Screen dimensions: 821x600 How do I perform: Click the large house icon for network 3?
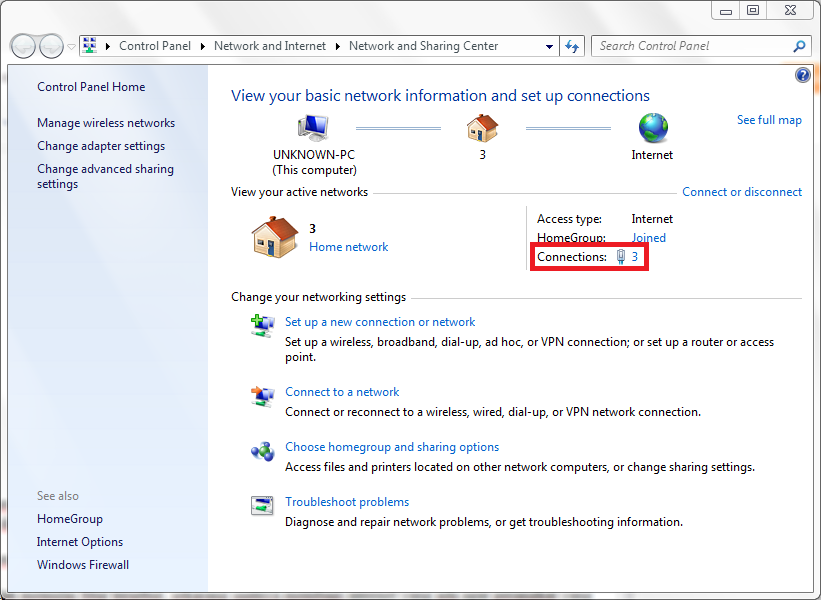(274, 237)
